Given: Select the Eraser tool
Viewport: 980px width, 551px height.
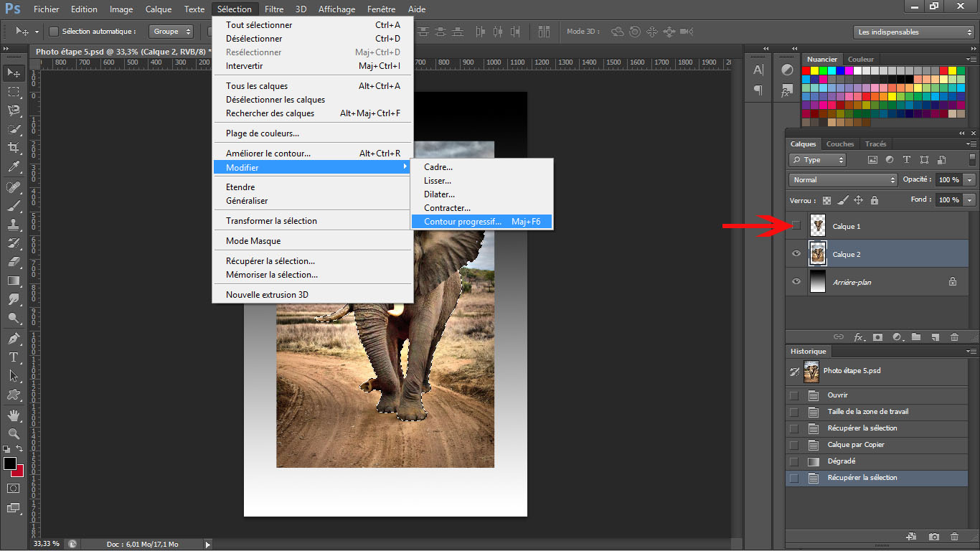Looking at the screenshot, I should pos(14,262).
